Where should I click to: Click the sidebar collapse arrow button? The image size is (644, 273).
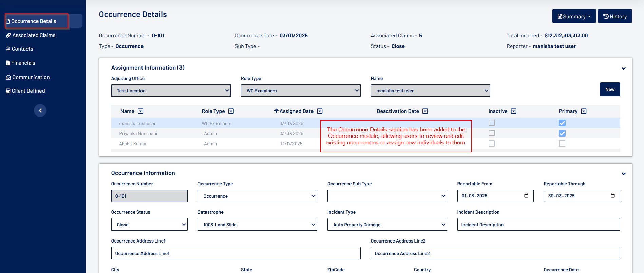[x=40, y=110]
